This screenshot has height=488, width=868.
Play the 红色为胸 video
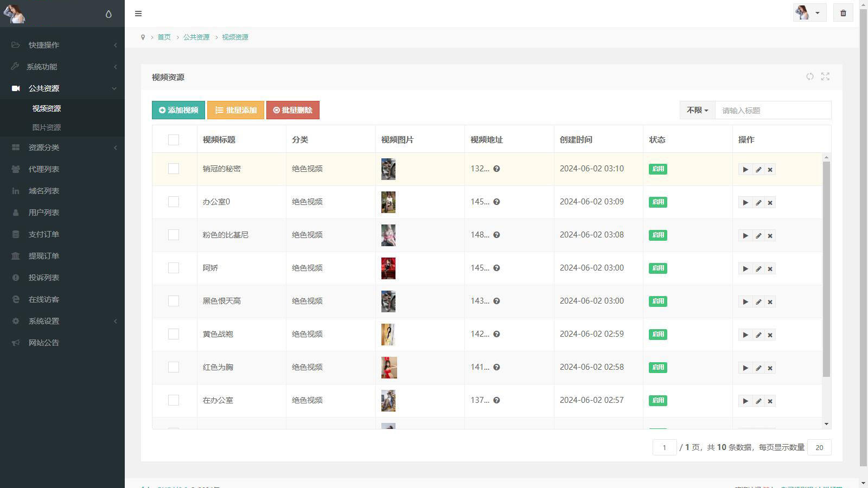pos(745,368)
